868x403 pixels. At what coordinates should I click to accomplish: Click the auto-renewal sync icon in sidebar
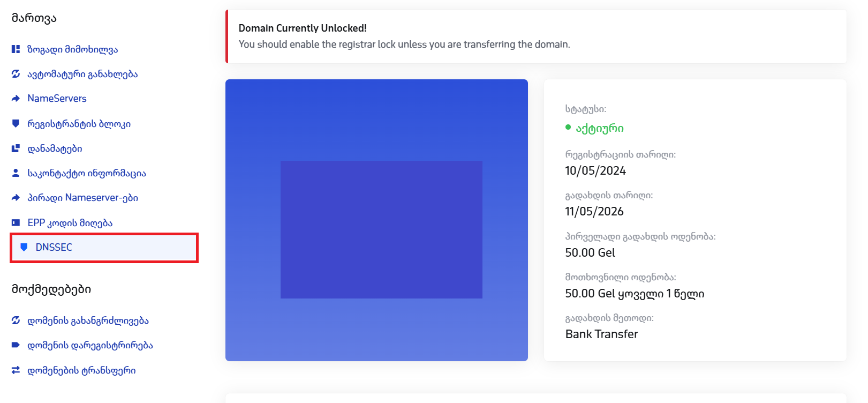click(16, 74)
